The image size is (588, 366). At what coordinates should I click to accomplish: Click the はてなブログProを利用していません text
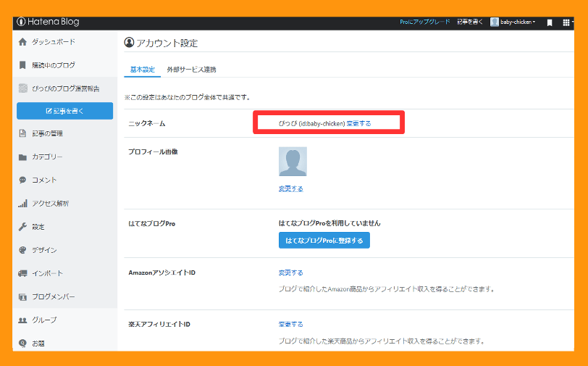pyautogui.click(x=329, y=223)
